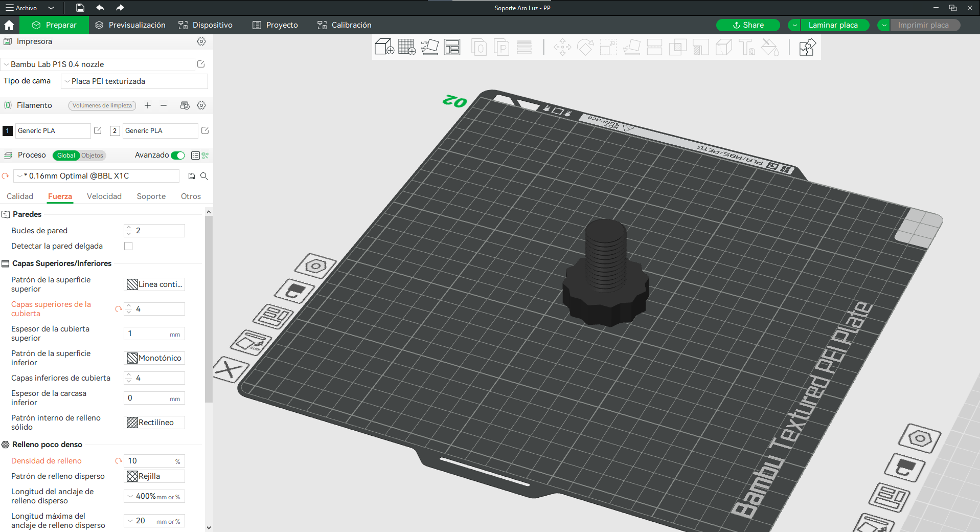This screenshot has width=980, height=532.
Task: Click the Split to objects icon
Action: (479, 48)
